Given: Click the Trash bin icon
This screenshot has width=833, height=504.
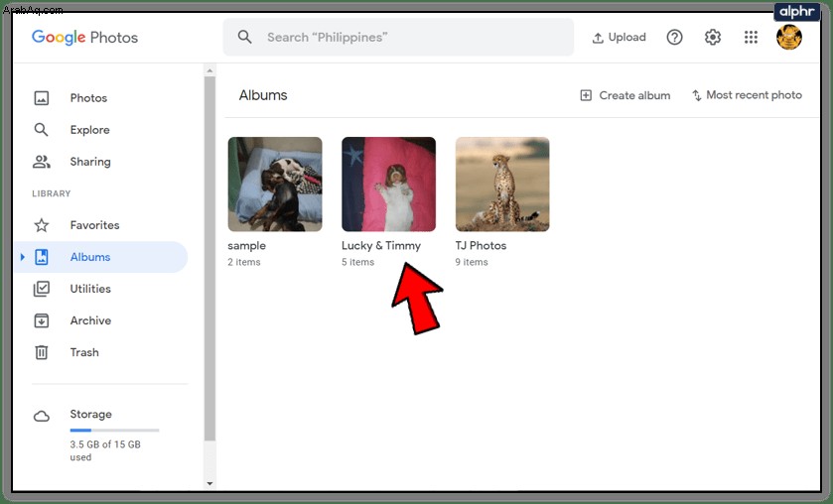Looking at the screenshot, I should (42, 352).
